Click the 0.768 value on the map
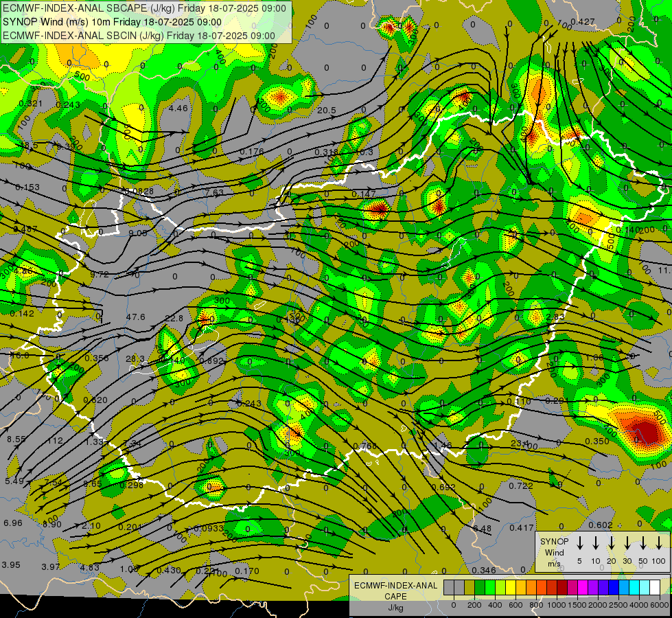Viewport: 672px width, 618px height. [x=365, y=446]
